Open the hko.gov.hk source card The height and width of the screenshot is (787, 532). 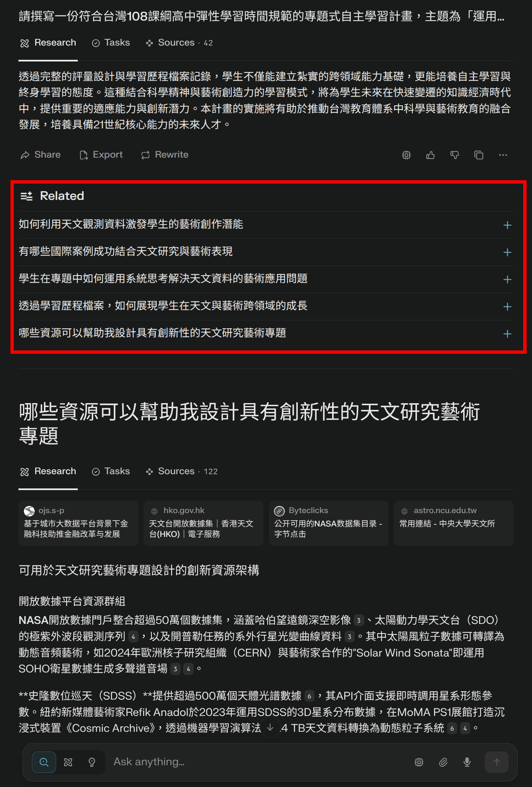click(x=203, y=523)
